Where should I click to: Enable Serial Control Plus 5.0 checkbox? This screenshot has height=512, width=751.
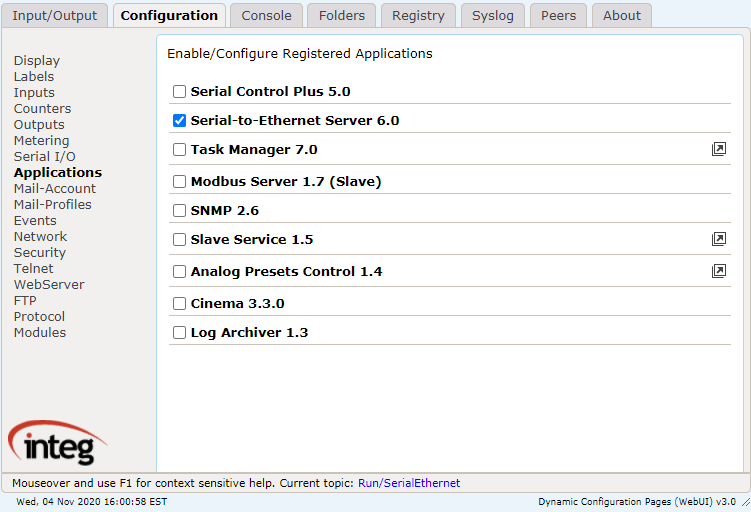tap(179, 91)
